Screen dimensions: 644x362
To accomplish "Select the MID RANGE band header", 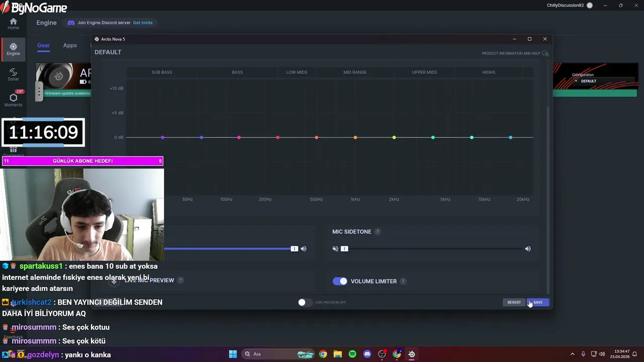I will pos(355,72).
